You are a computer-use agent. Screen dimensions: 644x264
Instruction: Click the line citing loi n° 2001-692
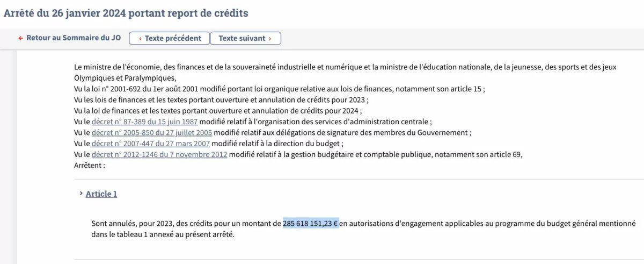(279, 89)
